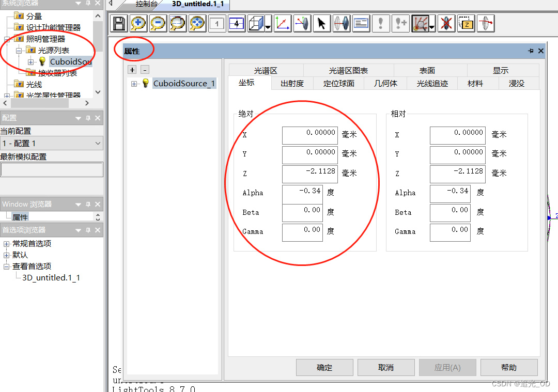Open the 表面 tab

click(427, 70)
